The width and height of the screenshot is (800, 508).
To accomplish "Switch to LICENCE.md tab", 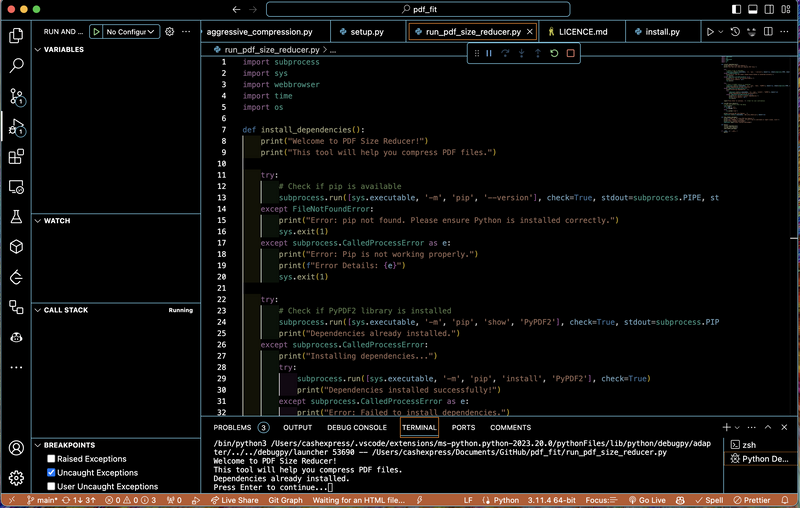I will [582, 32].
